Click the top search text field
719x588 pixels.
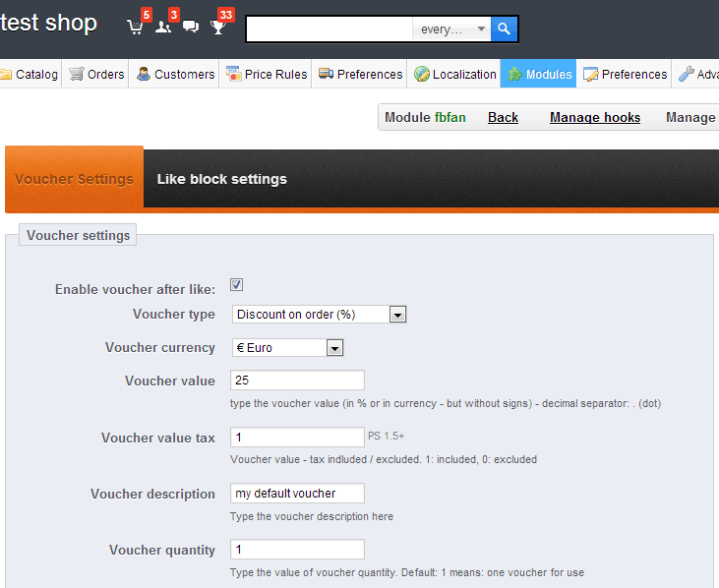click(330, 29)
